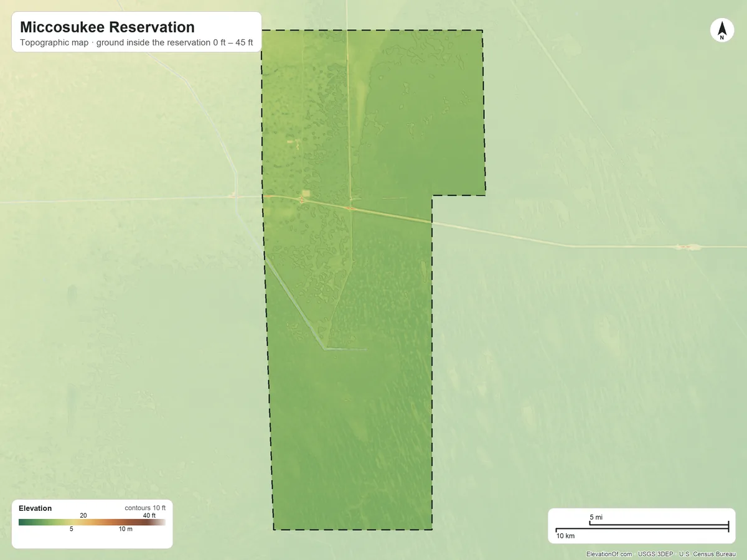Click the Miccosukee Reservation title
Image resolution: width=747 pixels, height=560 pixels.
tap(107, 27)
